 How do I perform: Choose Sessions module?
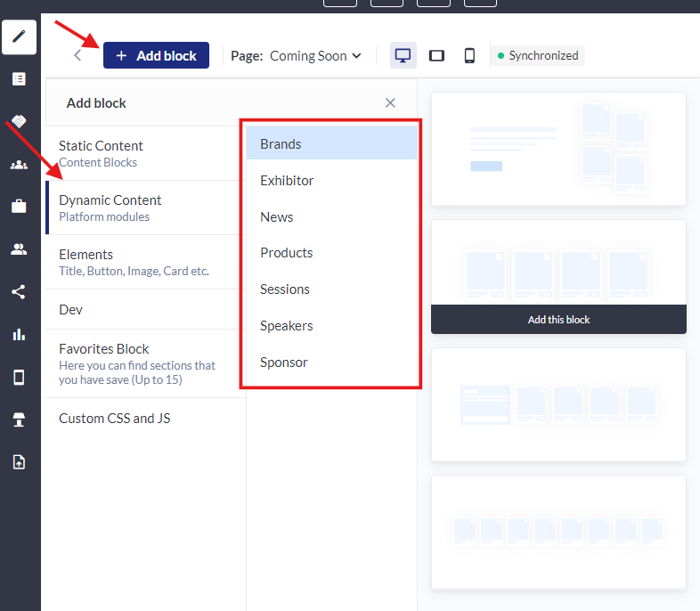tap(331, 289)
